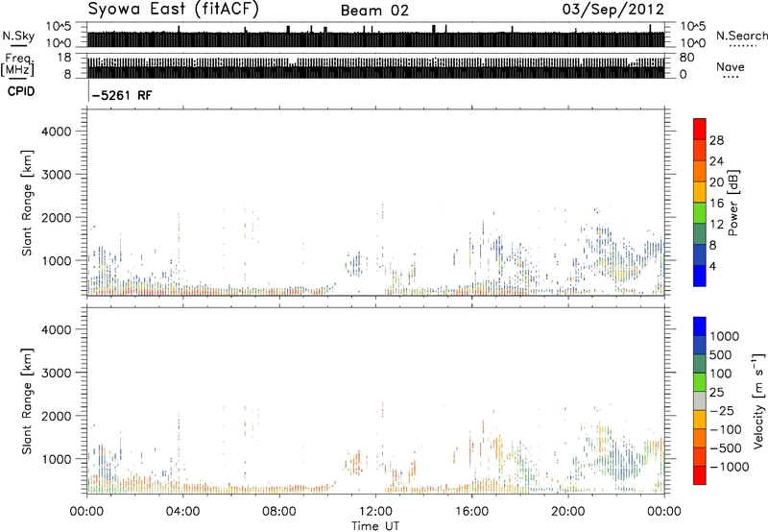
Task: Click the 'Syowa East (fitACF)' title
Action: 173,10
